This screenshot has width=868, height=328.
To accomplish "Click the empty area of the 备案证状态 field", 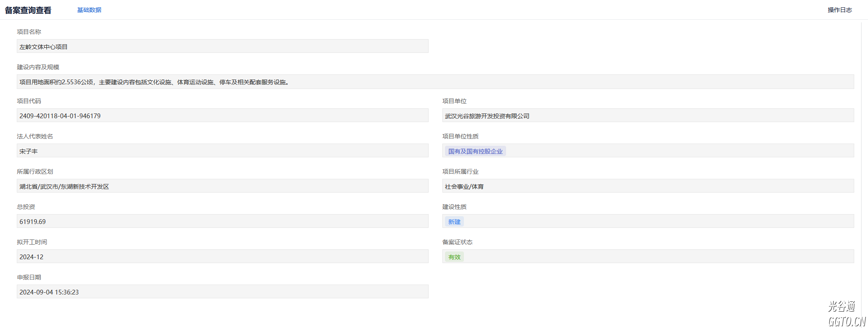I will 658,257.
